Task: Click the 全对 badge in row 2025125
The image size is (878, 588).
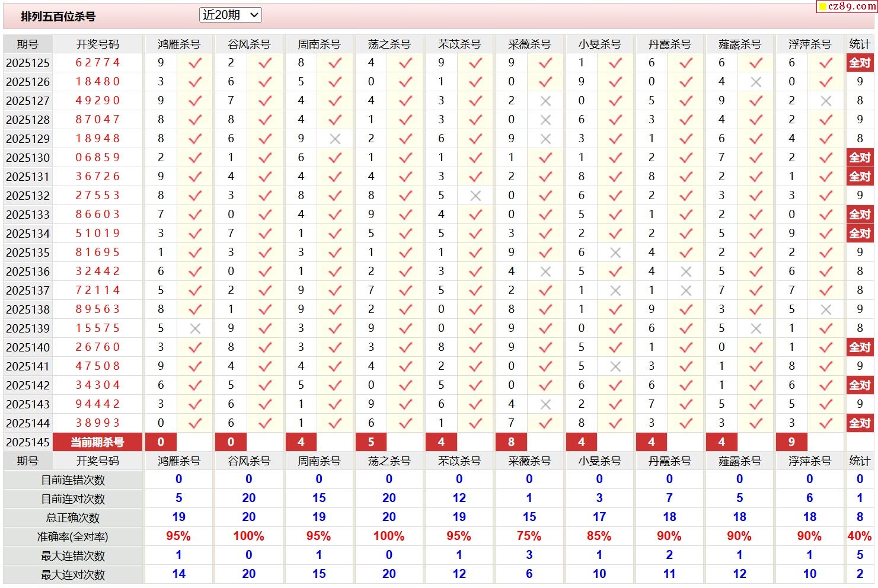Action: click(x=860, y=63)
